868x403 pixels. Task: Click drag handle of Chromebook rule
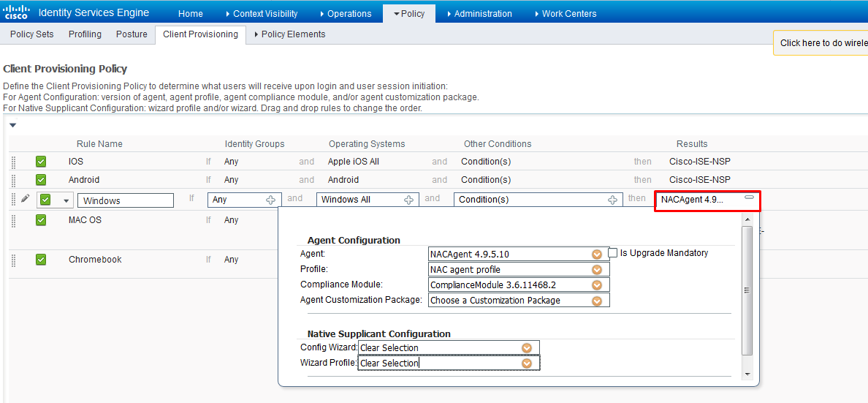[13, 260]
